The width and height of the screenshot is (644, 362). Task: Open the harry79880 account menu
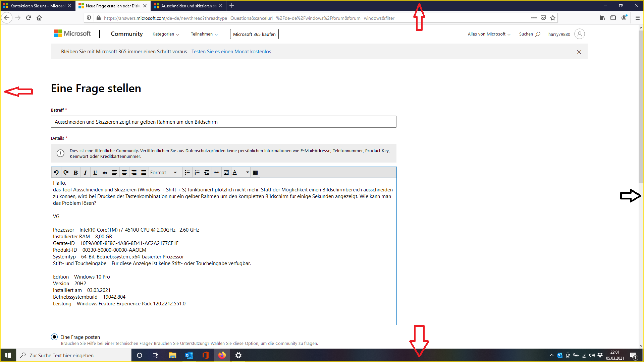[x=566, y=34]
